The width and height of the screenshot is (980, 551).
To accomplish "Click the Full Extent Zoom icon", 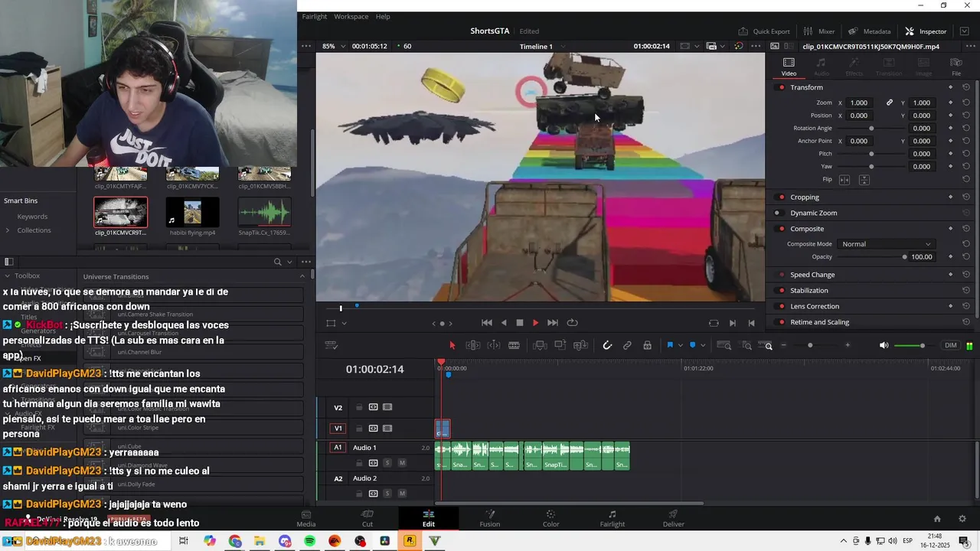I will pyautogui.click(x=724, y=345).
